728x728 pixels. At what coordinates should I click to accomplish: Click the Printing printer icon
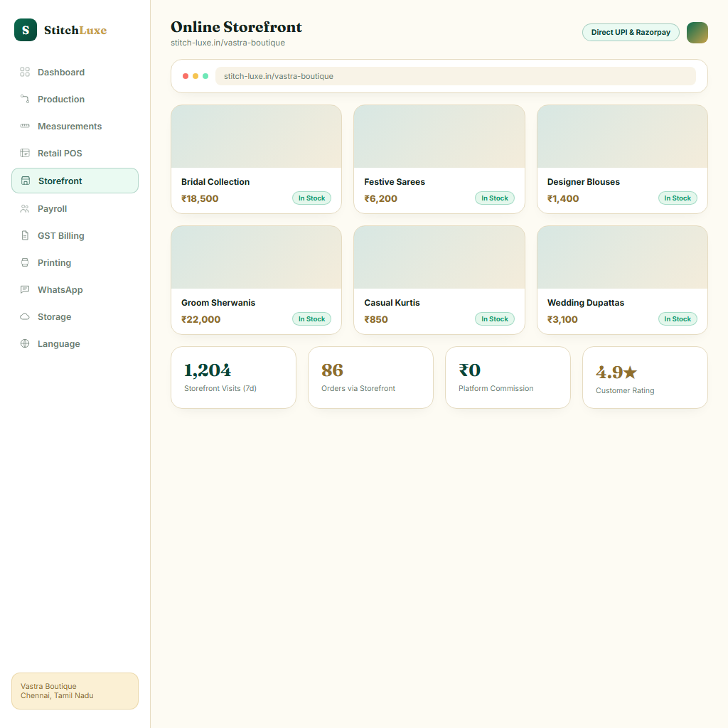coord(25,262)
